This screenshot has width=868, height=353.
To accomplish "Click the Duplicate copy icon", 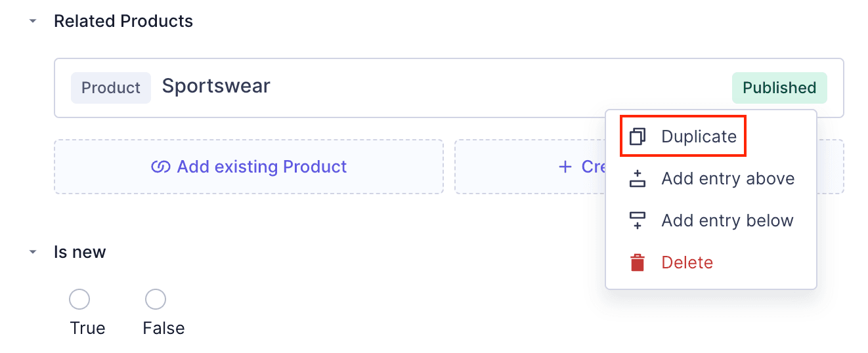I will tap(637, 136).
